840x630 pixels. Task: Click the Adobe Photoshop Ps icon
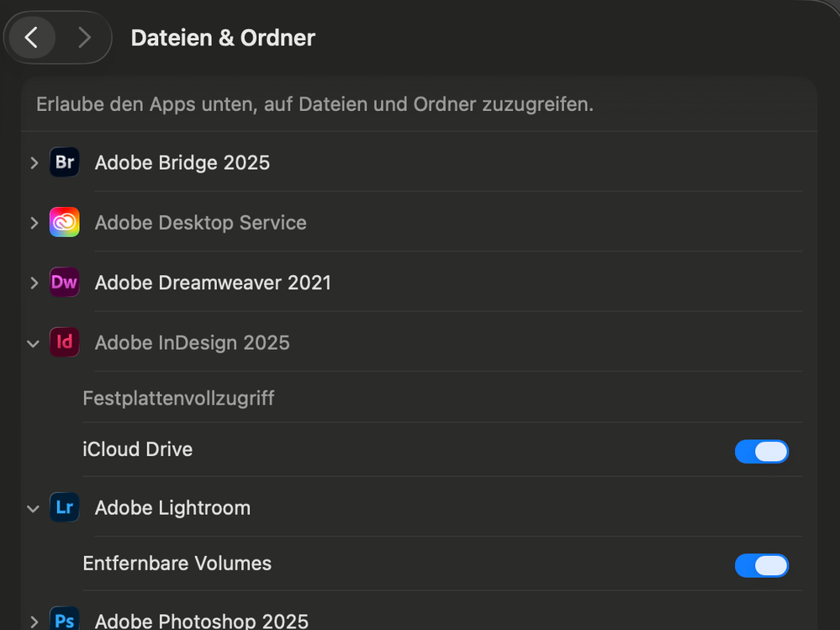tap(65, 620)
